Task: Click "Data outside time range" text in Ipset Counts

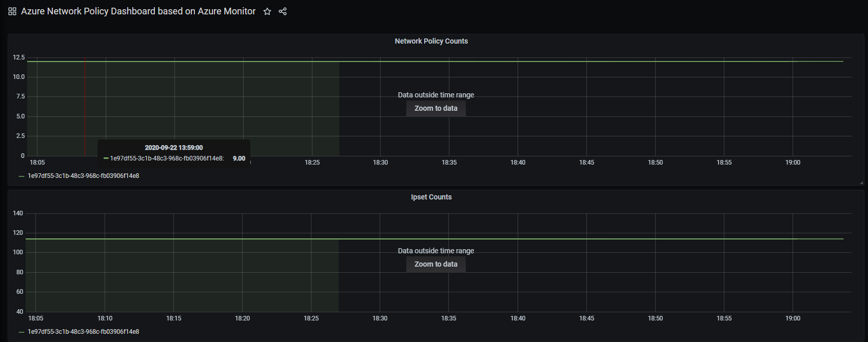Action: pyautogui.click(x=436, y=251)
